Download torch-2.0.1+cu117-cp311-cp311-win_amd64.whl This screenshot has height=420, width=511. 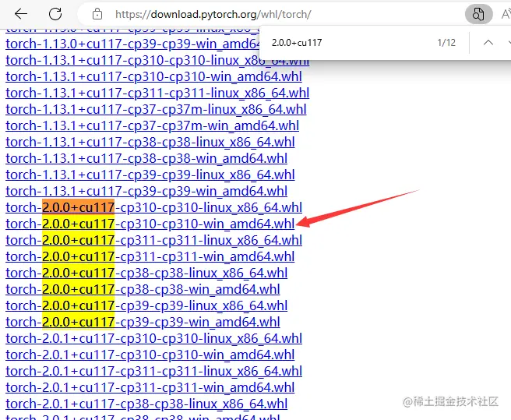pos(150,387)
